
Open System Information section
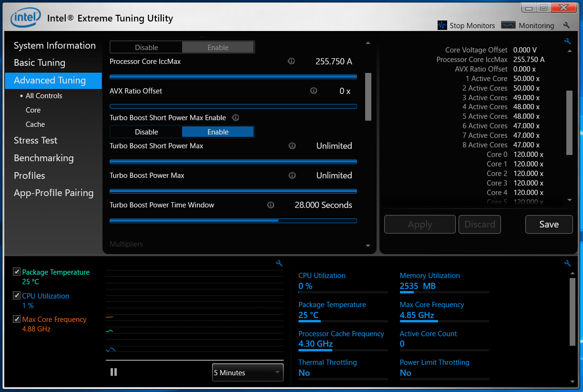coord(55,45)
